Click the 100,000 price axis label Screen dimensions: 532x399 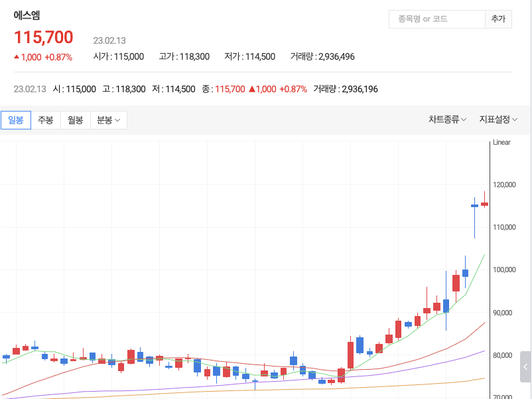click(504, 270)
